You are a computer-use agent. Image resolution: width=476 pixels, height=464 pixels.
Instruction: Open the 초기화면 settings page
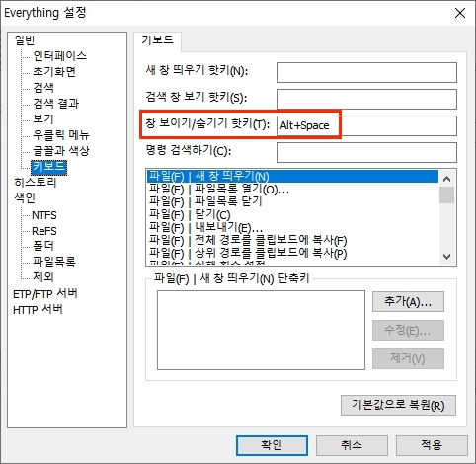(54, 71)
